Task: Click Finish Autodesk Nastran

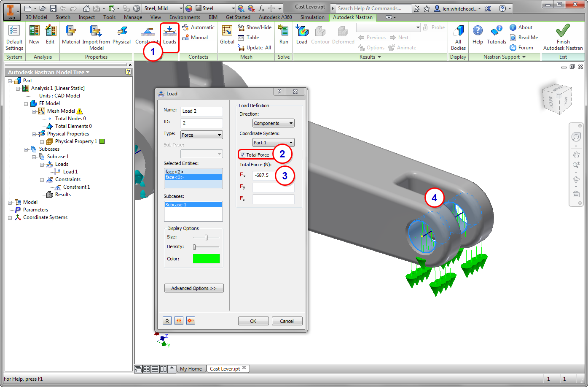Action: click(x=563, y=37)
